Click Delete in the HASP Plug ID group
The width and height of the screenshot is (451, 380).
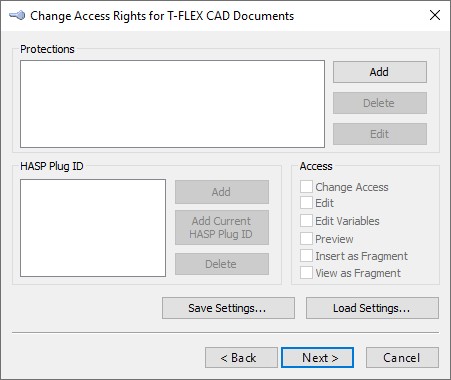point(222,264)
